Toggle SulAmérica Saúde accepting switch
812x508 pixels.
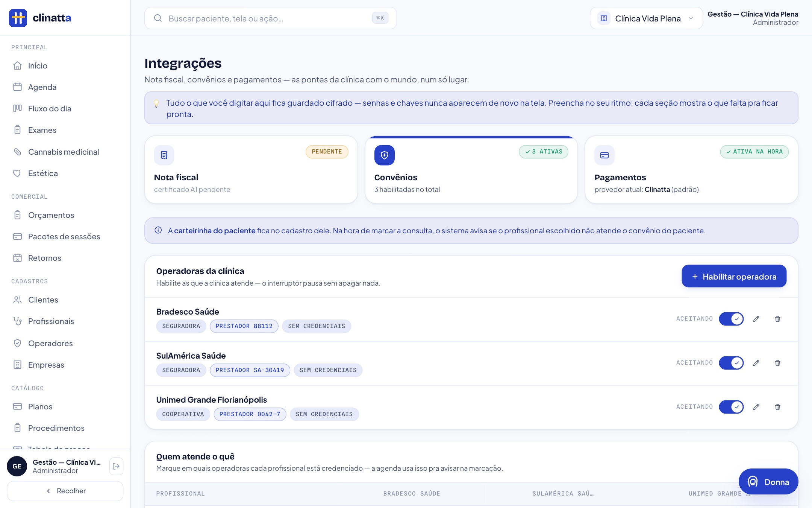[731, 363]
